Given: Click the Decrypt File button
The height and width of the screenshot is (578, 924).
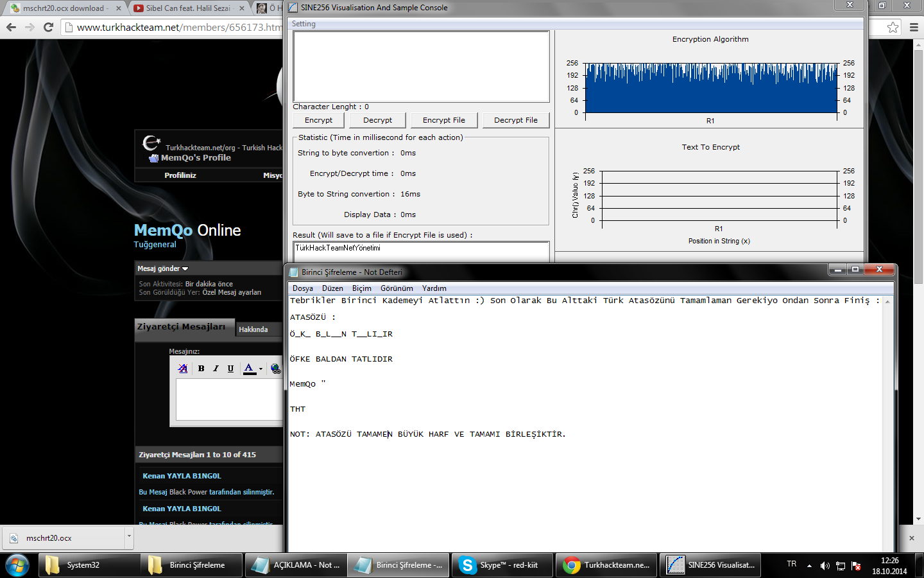Looking at the screenshot, I should 516,120.
